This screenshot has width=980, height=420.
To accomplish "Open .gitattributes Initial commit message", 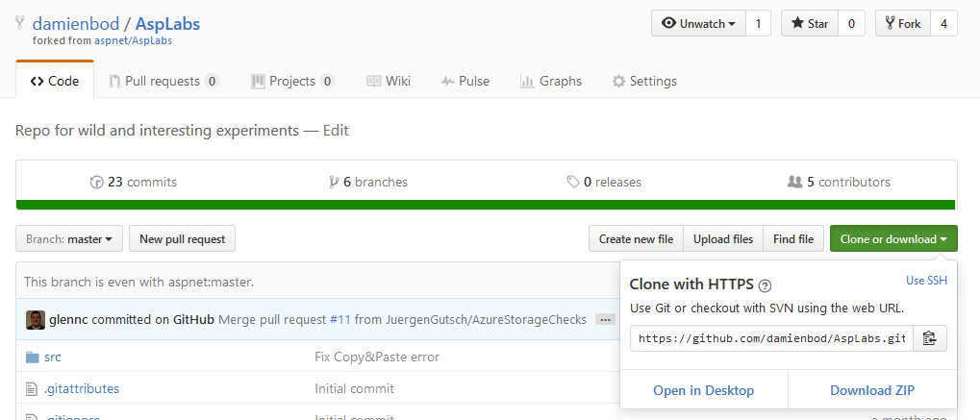I will pyautogui.click(x=354, y=388).
